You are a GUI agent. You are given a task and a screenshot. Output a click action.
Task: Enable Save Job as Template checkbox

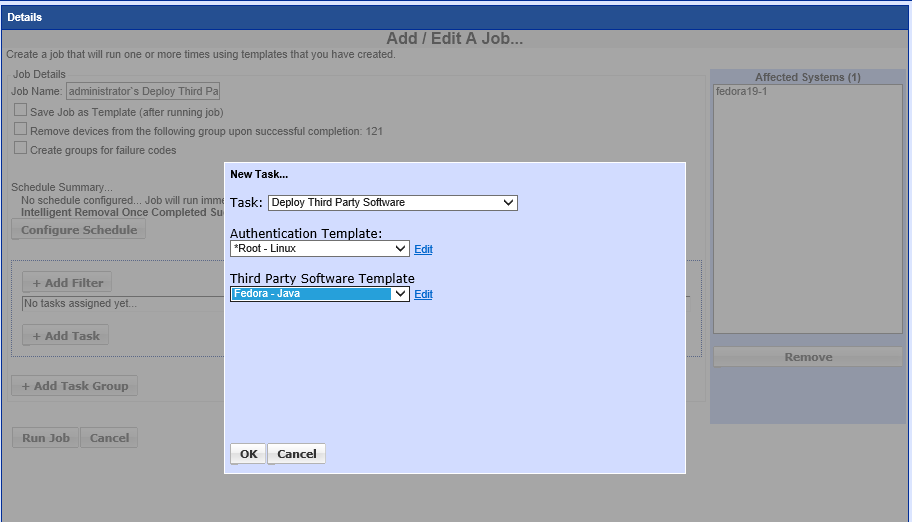[x=20, y=111]
